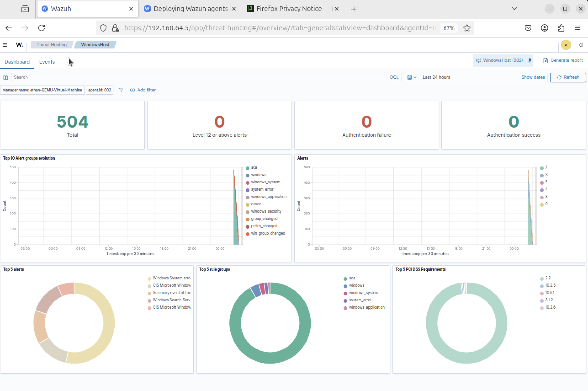
Task: Unpin the WindowsHost agent pin icon
Action: click(530, 60)
